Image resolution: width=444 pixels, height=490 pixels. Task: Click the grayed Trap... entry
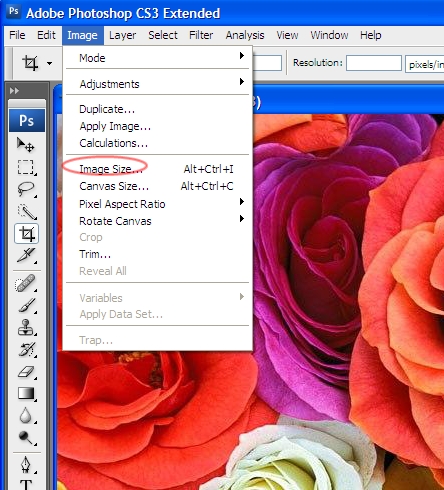point(157,340)
